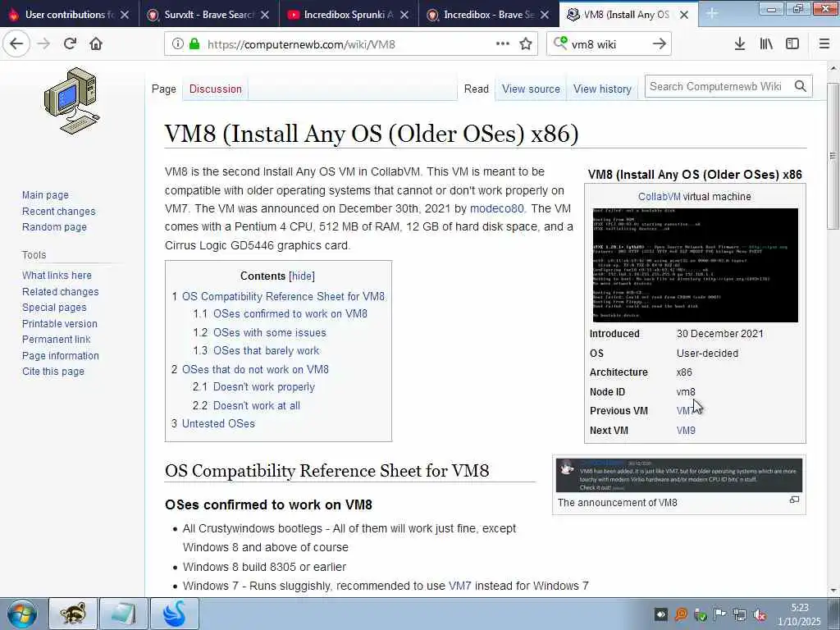
Task: Open the library bookshelf icon
Action: (767, 44)
